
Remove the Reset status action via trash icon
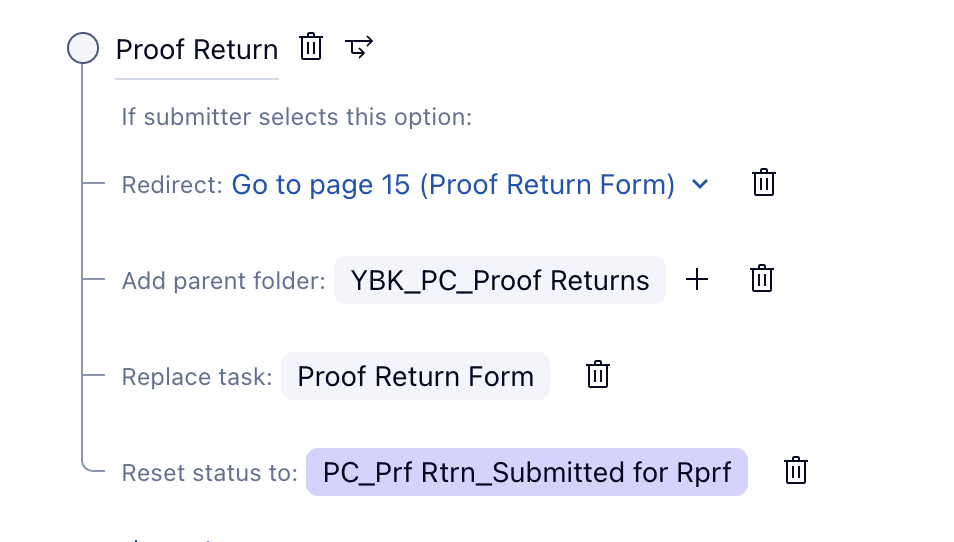796,471
